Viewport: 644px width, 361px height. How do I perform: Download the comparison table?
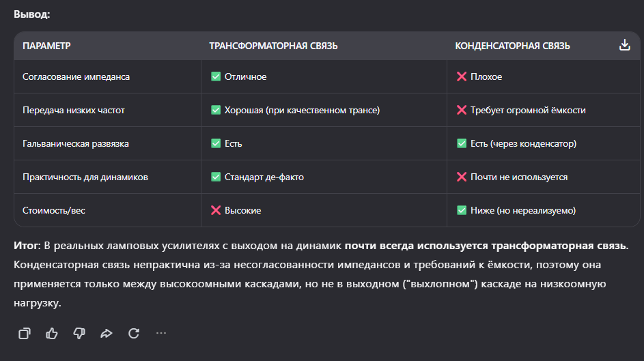624,46
